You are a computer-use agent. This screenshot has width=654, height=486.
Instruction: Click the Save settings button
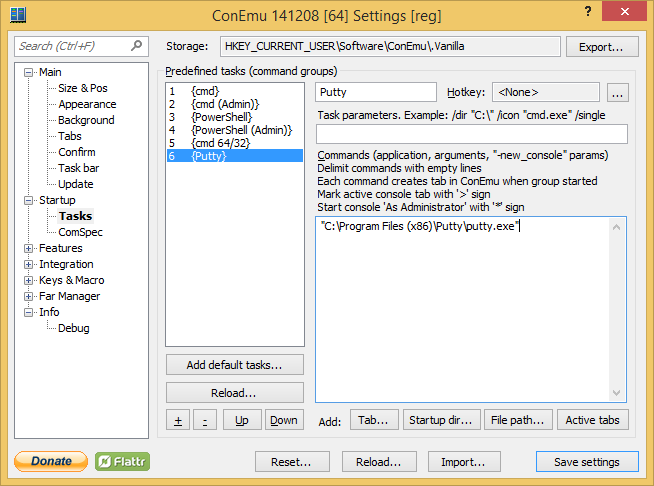[586, 462]
